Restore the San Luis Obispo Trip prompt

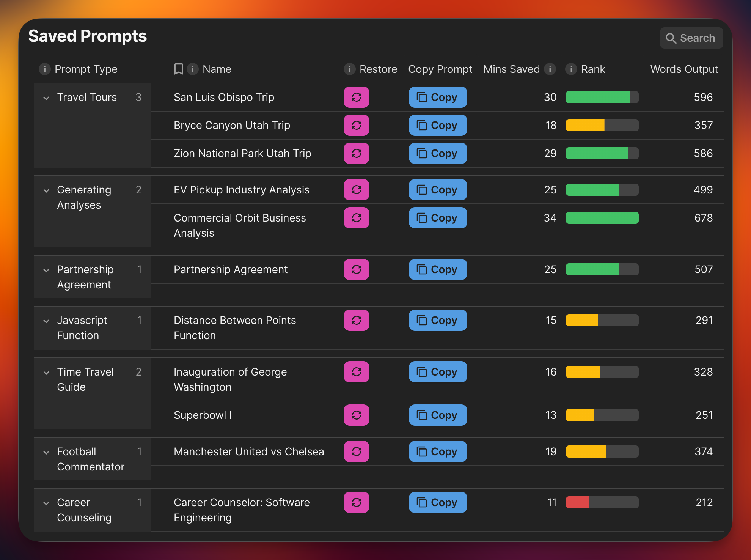click(x=356, y=97)
